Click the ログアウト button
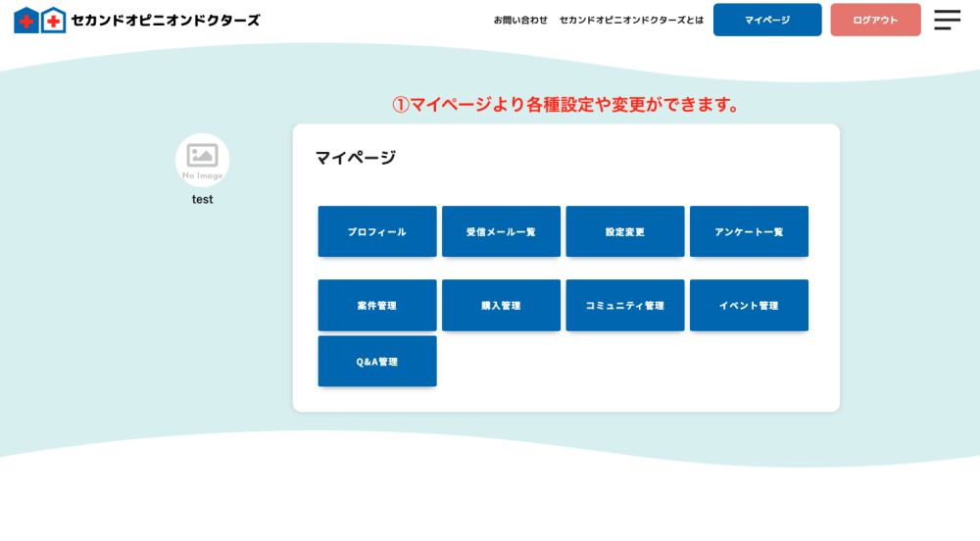Image resolution: width=980 pixels, height=541 pixels. 875,20
